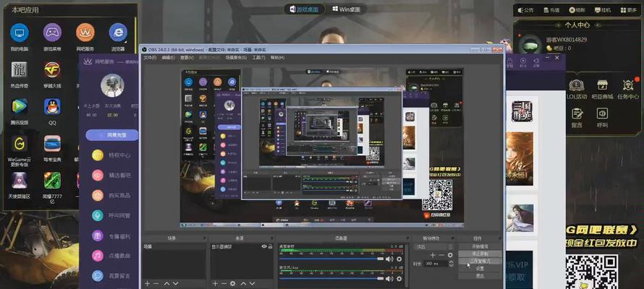Open 任务中心 icon with red dot
Image resolution: width=644 pixels, height=289 pixels.
pos(628,89)
